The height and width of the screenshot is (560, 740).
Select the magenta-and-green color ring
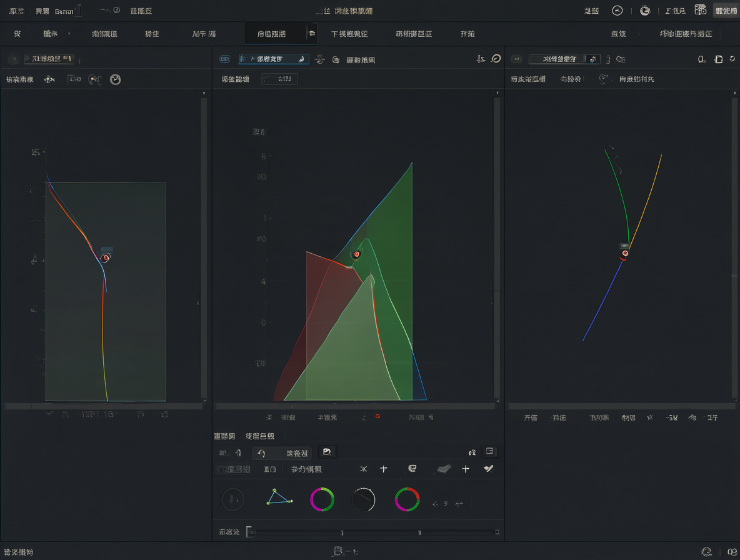pos(322,499)
